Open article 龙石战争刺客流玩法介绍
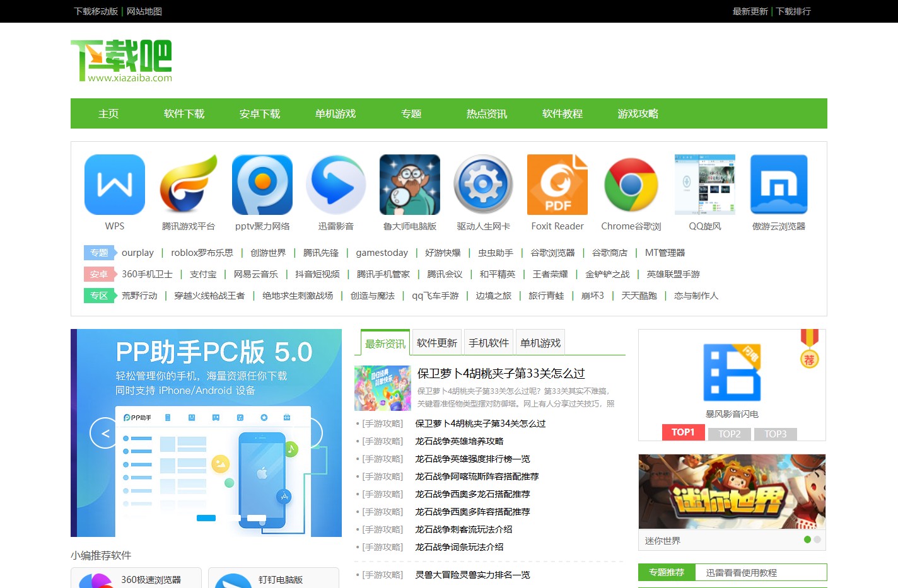Image resolution: width=898 pixels, height=588 pixels. [464, 529]
